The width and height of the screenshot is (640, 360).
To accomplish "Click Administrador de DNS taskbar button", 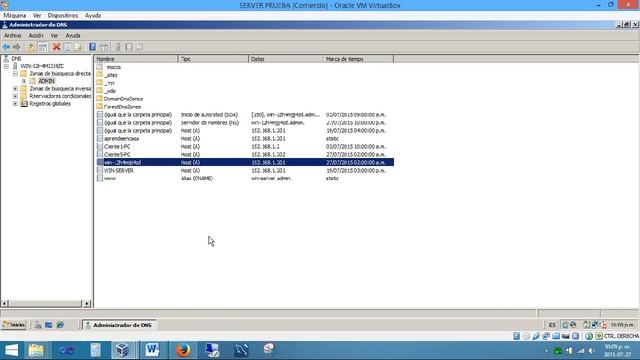I will coord(119,325).
